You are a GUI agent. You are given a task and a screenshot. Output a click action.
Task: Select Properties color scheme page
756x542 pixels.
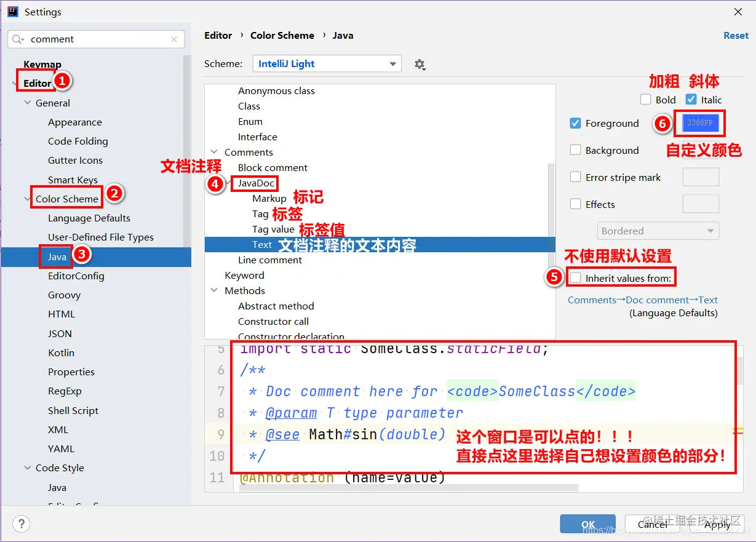[71, 372]
